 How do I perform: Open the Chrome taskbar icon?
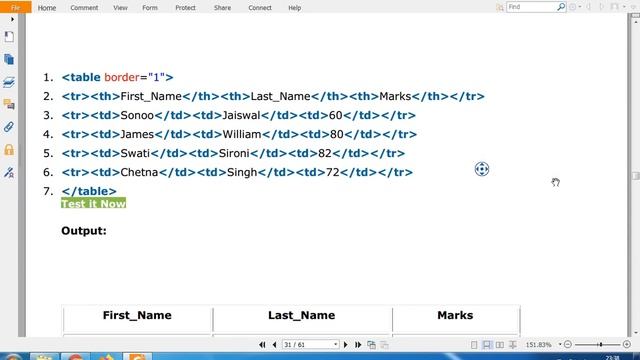(x=75, y=357)
